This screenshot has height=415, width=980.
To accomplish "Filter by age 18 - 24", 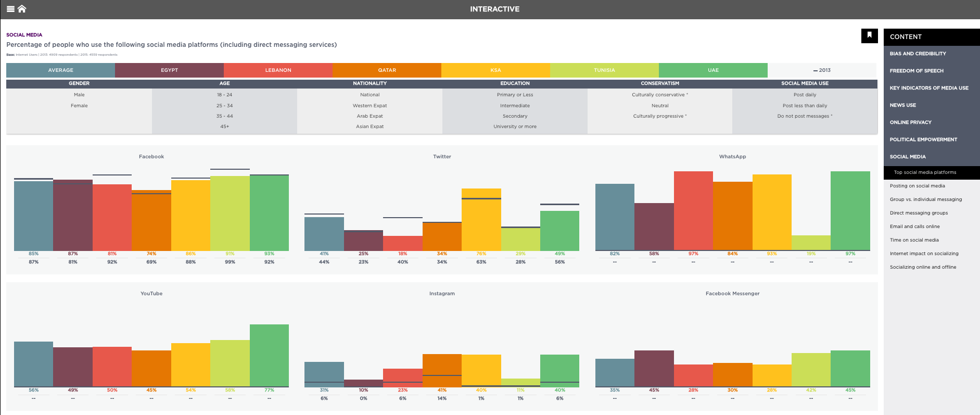I will [224, 95].
